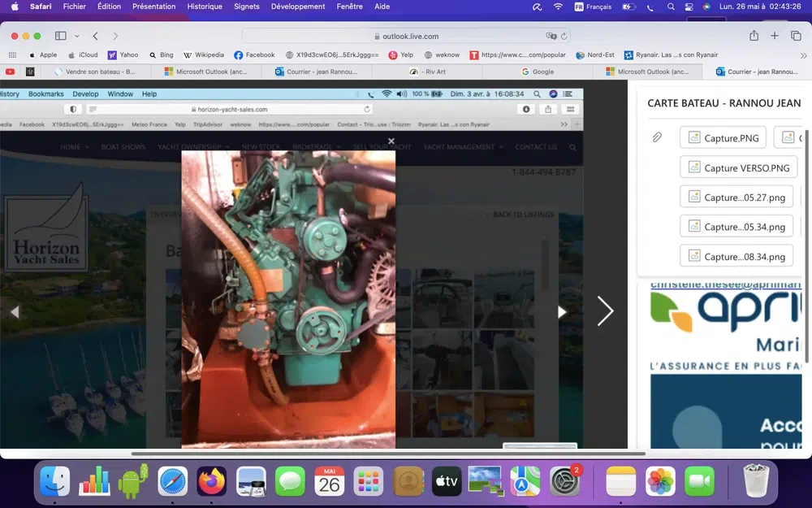Show next image with right chevron arrow

[605, 310]
